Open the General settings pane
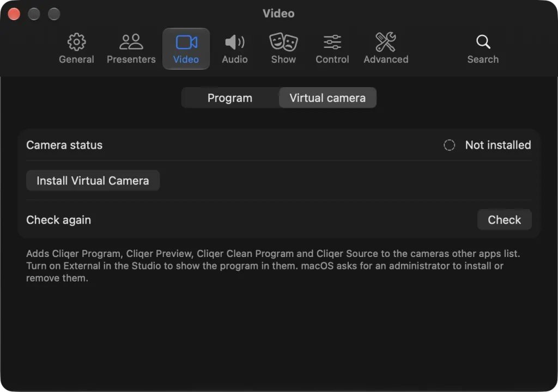The height and width of the screenshot is (392, 558). (76, 49)
